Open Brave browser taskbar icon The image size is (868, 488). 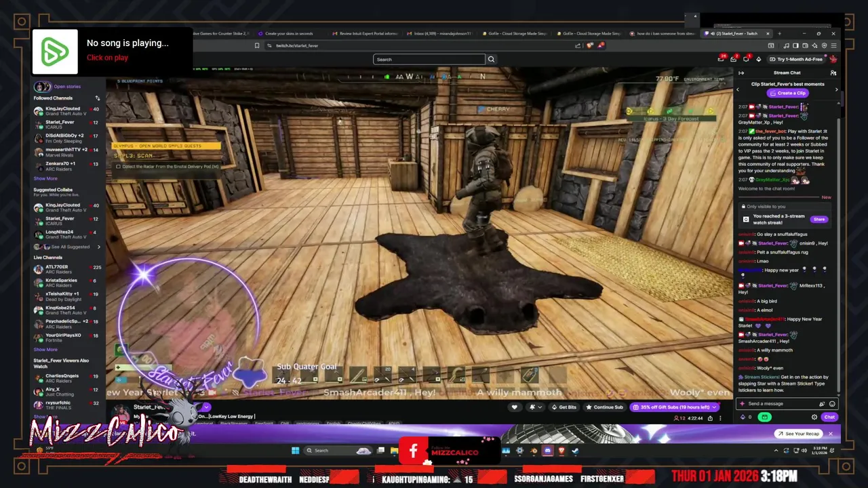[x=561, y=451]
